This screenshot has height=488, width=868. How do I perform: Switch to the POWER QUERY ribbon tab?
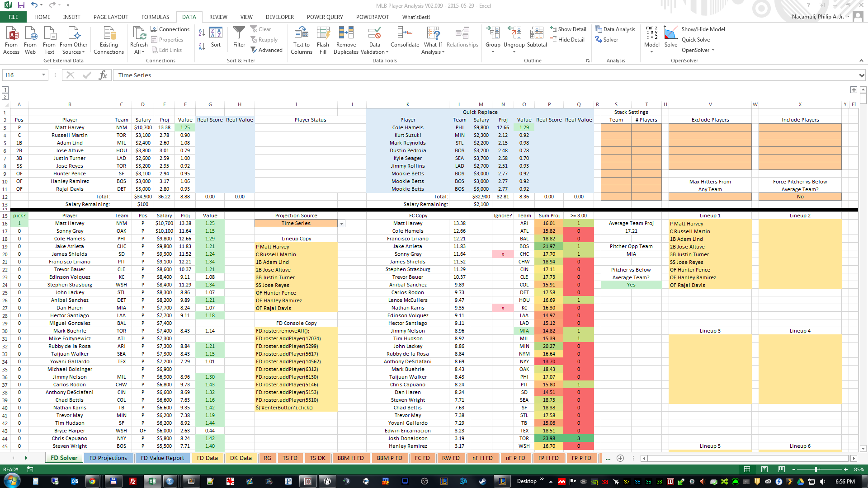(x=325, y=17)
